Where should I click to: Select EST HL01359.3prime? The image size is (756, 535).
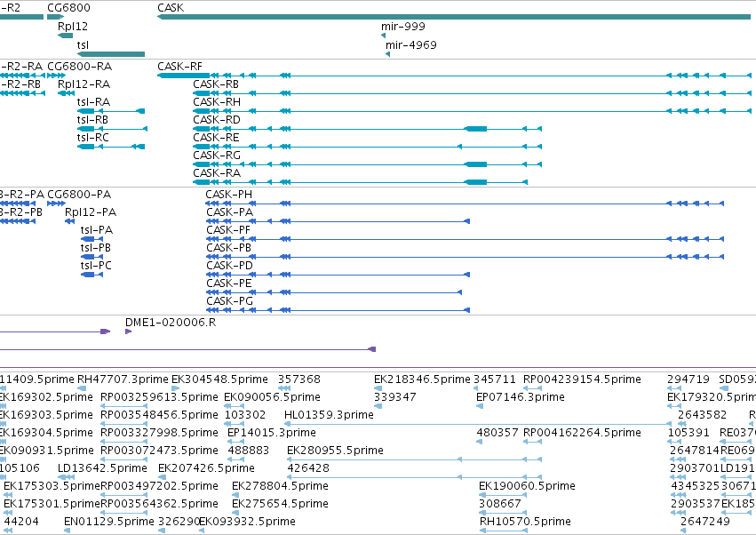coord(478,424)
